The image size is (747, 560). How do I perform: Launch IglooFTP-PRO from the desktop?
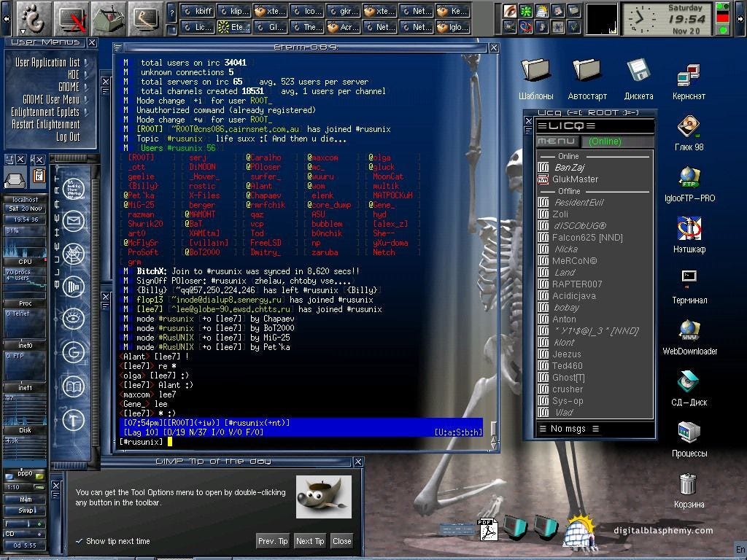[689, 184]
